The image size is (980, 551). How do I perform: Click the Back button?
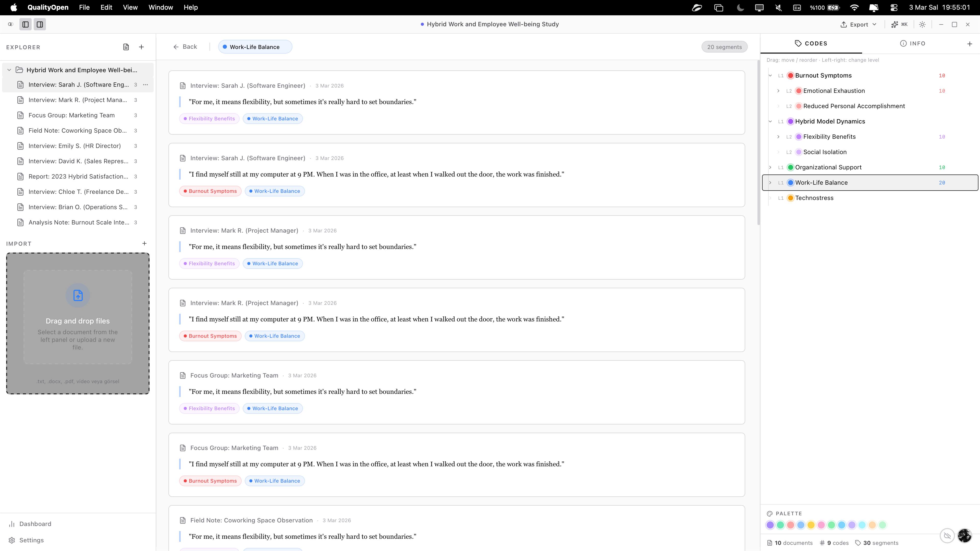click(x=185, y=47)
